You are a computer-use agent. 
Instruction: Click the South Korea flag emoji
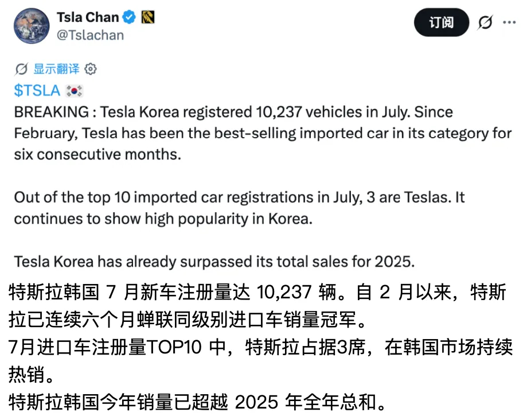(x=74, y=91)
